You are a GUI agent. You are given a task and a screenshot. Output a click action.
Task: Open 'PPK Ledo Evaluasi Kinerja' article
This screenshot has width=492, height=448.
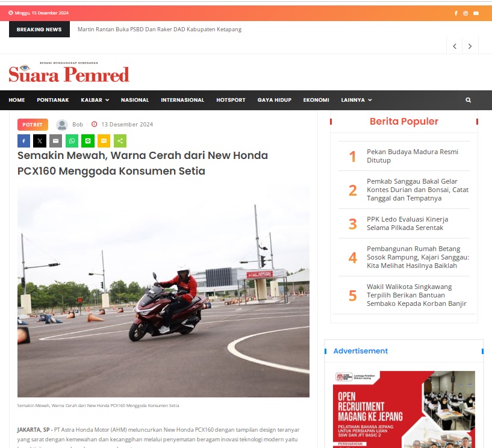(407, 223)
